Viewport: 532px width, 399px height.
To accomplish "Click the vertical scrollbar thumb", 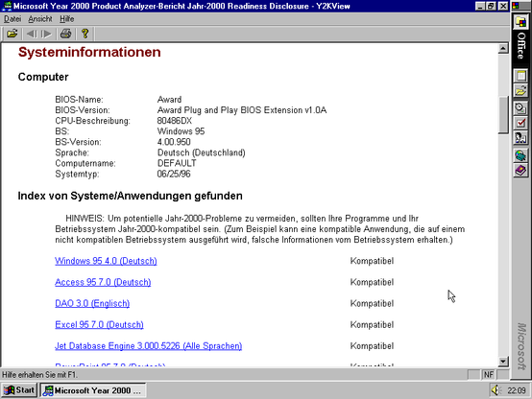I will pyautogui.click(x=503, y=115).
